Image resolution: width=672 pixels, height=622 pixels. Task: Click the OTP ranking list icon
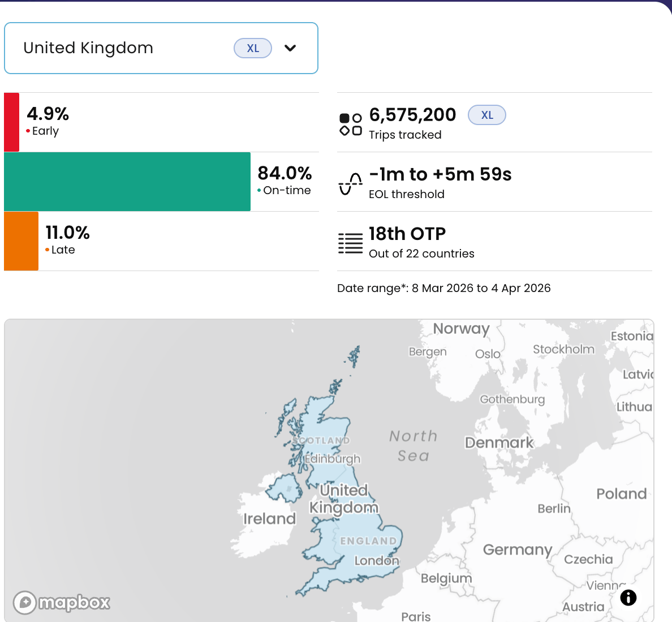point(350,243)
